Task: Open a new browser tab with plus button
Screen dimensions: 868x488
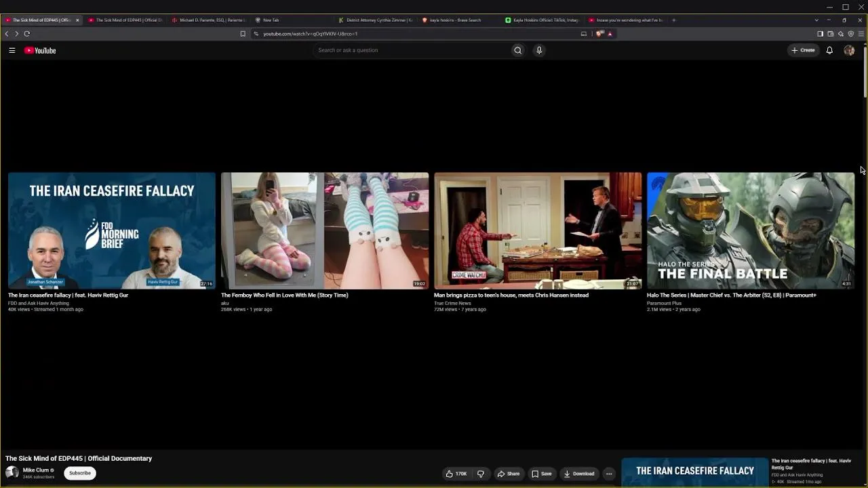Action: pyautogui.click(x=673, y=20)
